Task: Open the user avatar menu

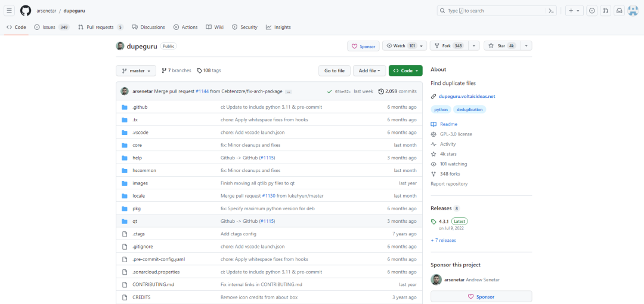Action: 633,11
